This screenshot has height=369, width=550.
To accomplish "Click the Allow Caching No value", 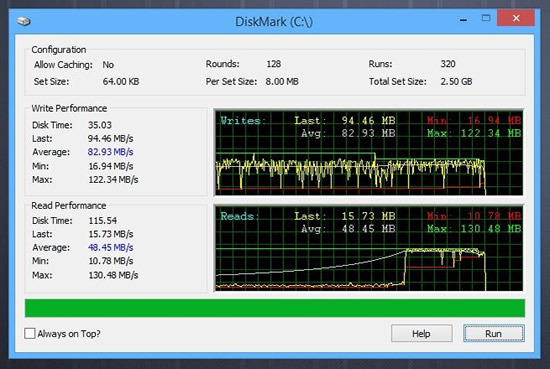I will tap(108, 65).
